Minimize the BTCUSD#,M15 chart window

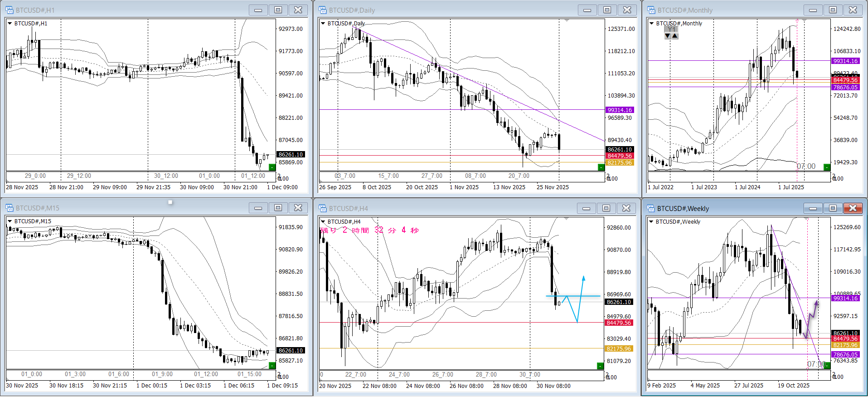tap(258, 208)
